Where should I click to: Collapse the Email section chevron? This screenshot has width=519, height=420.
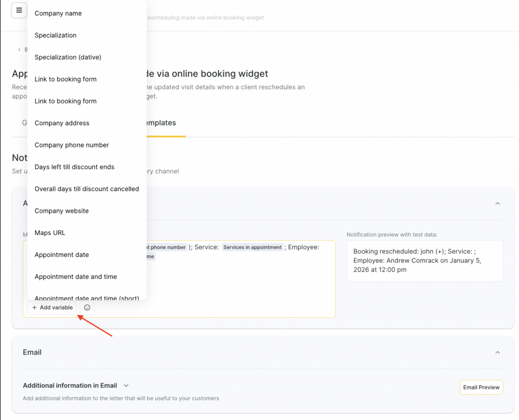tap(497, 353)
